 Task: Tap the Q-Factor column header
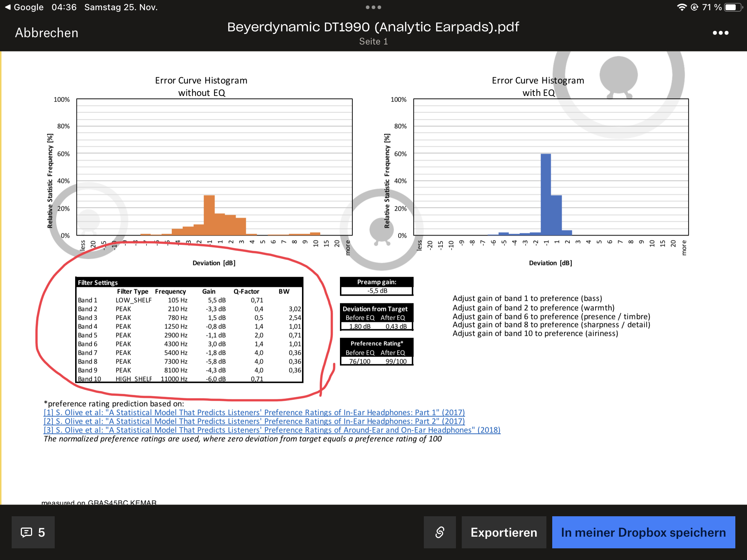point(246,291)
